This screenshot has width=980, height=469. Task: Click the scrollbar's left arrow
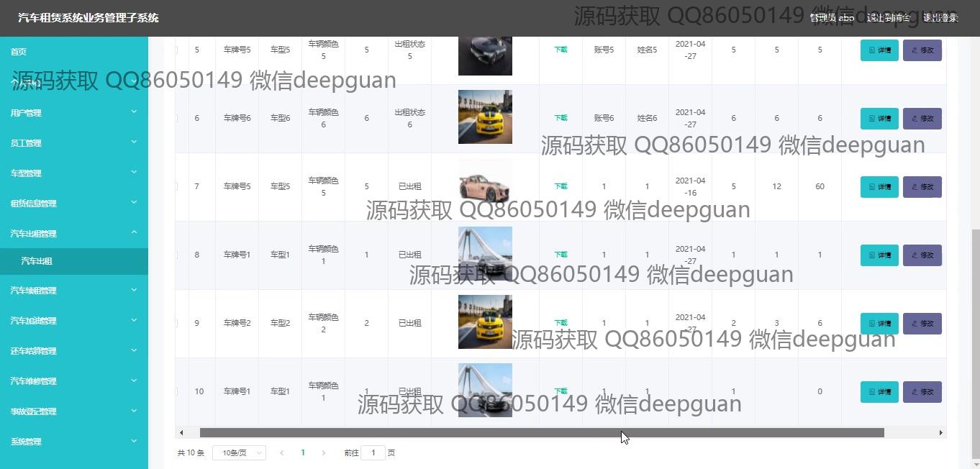pyautogui.click(x=181, y=432)
